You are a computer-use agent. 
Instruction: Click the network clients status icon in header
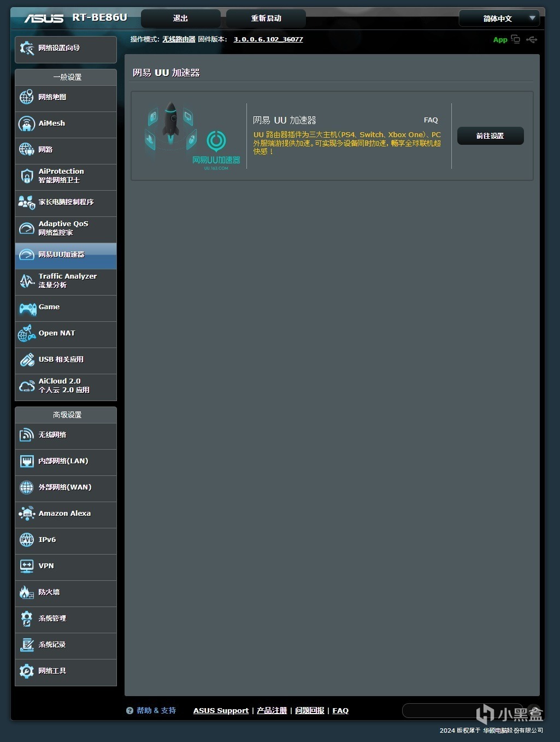pos(515,39)
